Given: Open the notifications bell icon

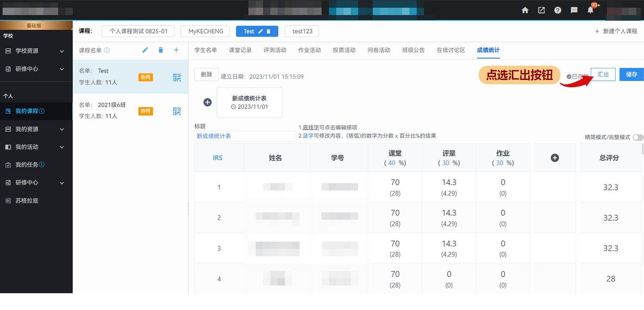Looking at the screenshot, I should pos(590,10).
